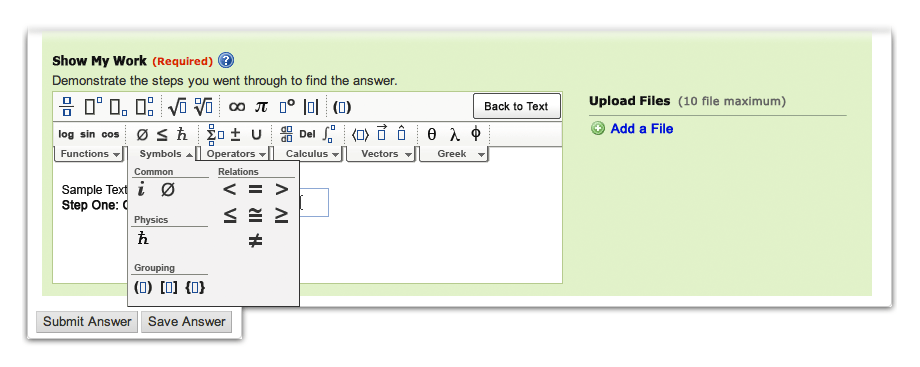Insert the absolute value template
Screen dimensions: 920x367
click(x=311, y=107)
